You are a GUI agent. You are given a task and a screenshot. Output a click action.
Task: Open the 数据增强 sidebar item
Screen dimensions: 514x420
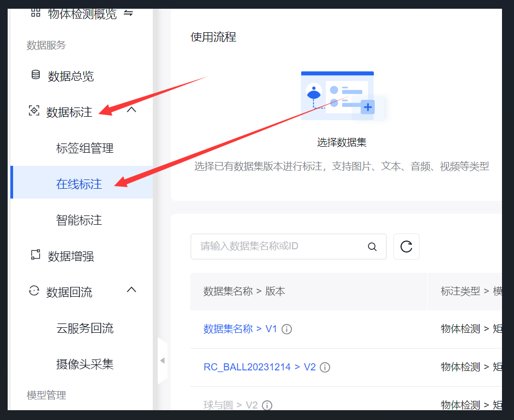click(x=71, y=256)
